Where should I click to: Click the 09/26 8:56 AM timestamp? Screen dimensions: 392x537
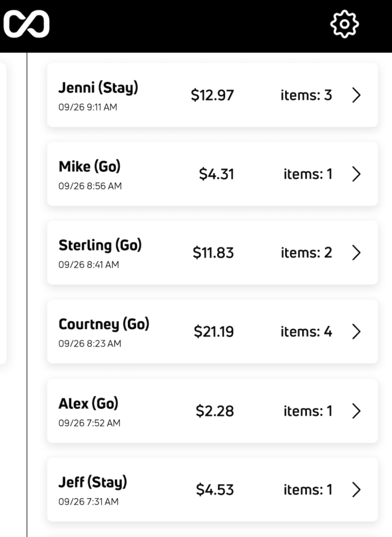pyautogui.click(x=90, y=186)
